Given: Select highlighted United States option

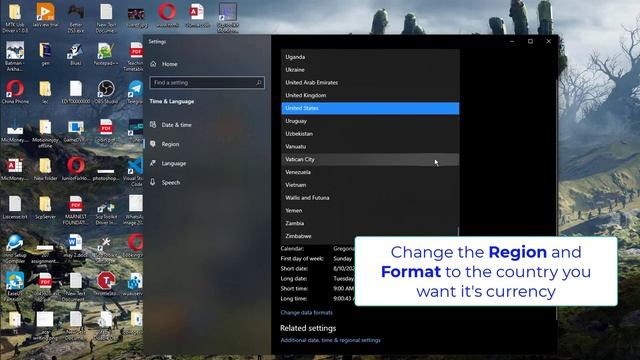Looking at the screenshot, I should (x=370, y=108).
